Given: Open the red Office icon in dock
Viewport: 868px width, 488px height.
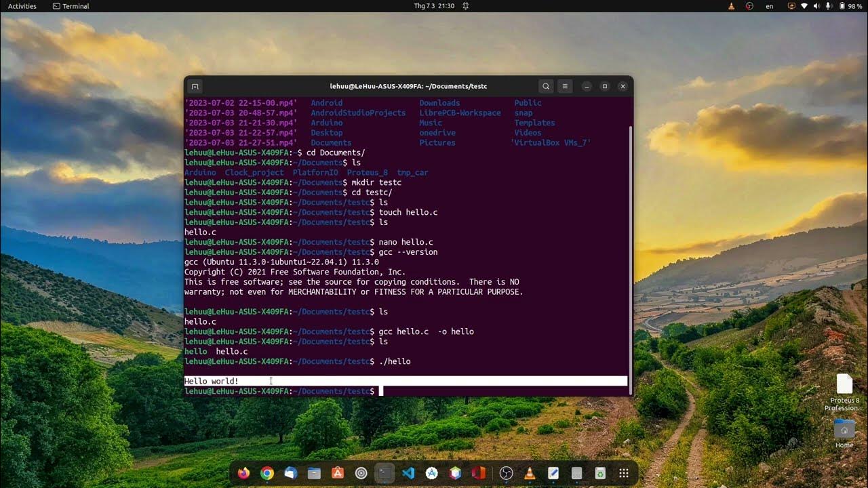Looking at the screenshot, I should click(x=478, y=473).
